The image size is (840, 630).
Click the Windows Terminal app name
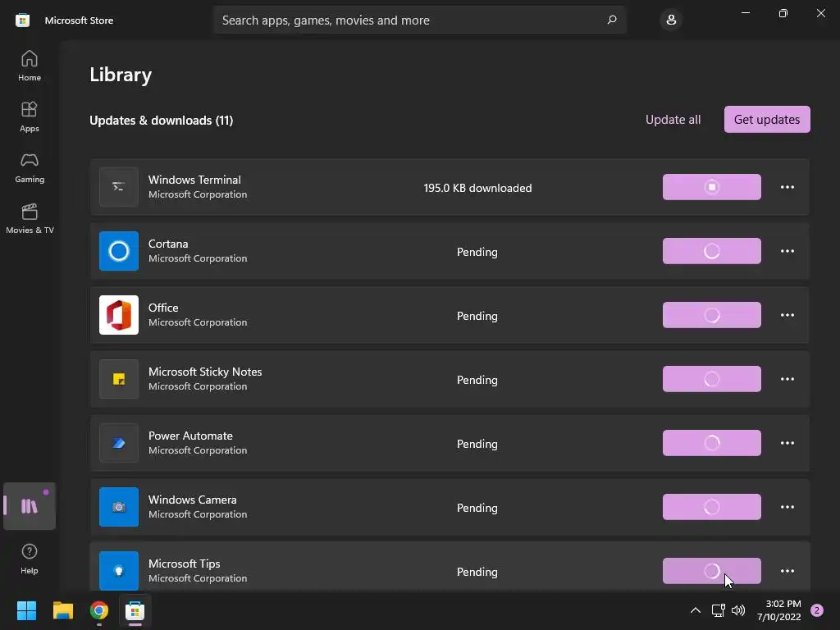point(194,180)
